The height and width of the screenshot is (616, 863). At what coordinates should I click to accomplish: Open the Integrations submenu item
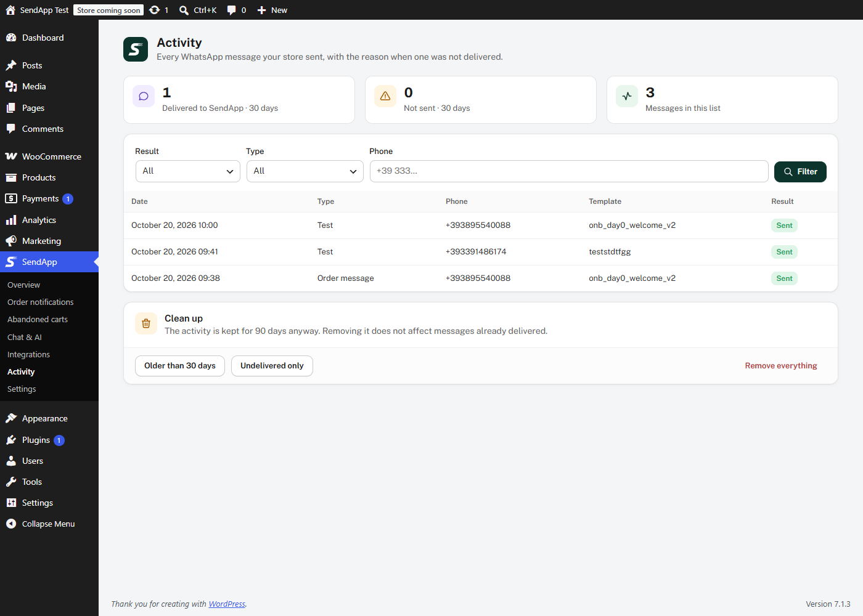click(28, 355)
